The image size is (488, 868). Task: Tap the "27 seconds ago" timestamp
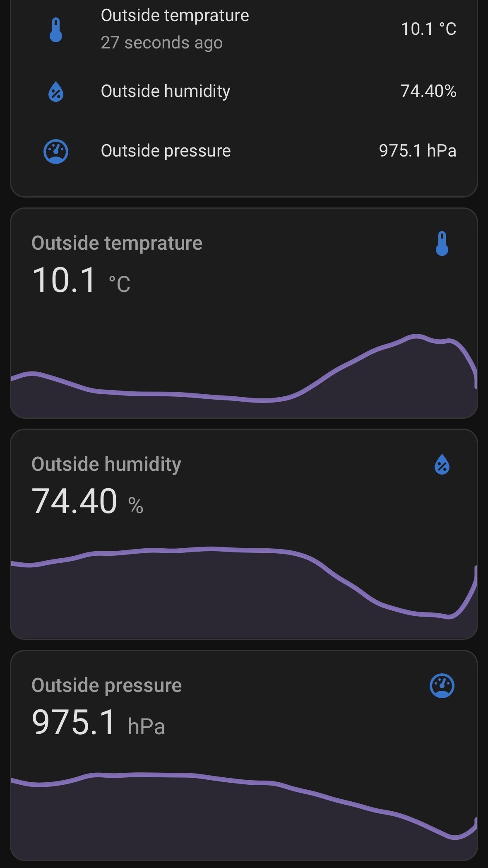[x=161, y=43]
